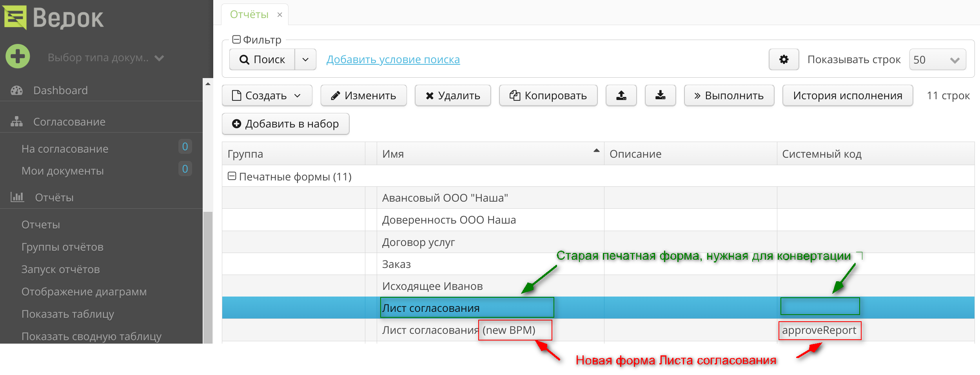Click the Отчёты bar chart icon

[x=17, y=197]
